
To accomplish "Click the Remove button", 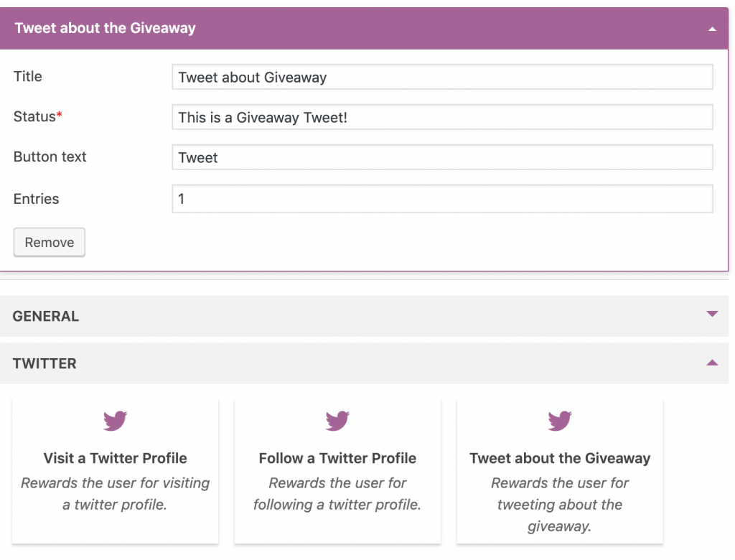I will [x=50, y=242].
